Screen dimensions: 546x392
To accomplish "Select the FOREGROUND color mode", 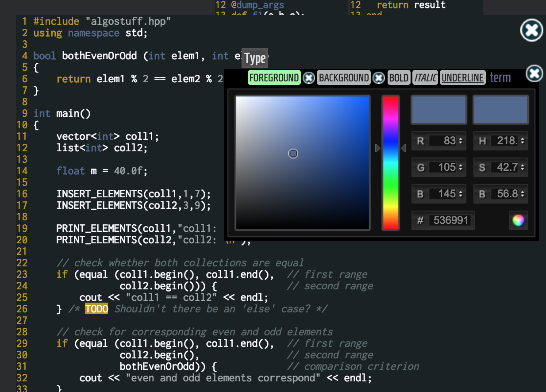I will (274, 77).
